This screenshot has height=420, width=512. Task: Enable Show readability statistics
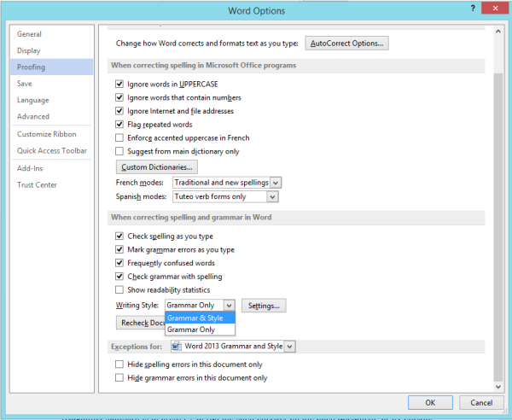point(119,289)
